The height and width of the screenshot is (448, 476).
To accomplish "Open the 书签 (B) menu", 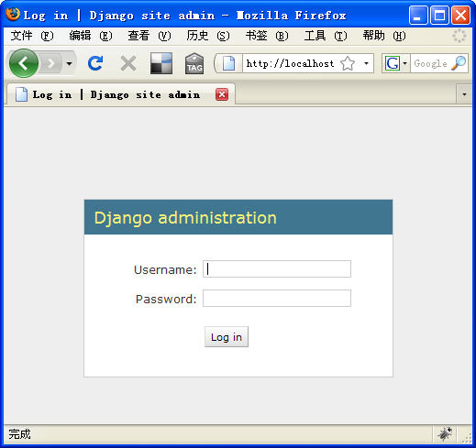I will click(267, 36).
